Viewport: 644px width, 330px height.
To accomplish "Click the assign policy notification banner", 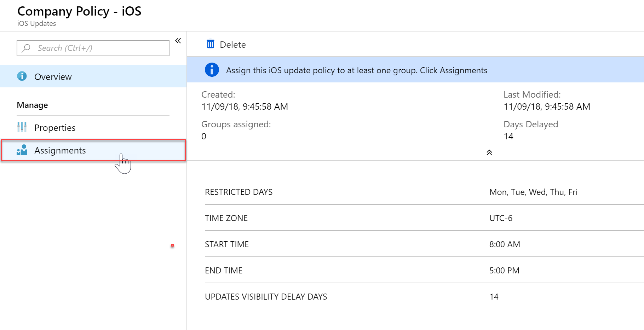I will coord(415,70).
